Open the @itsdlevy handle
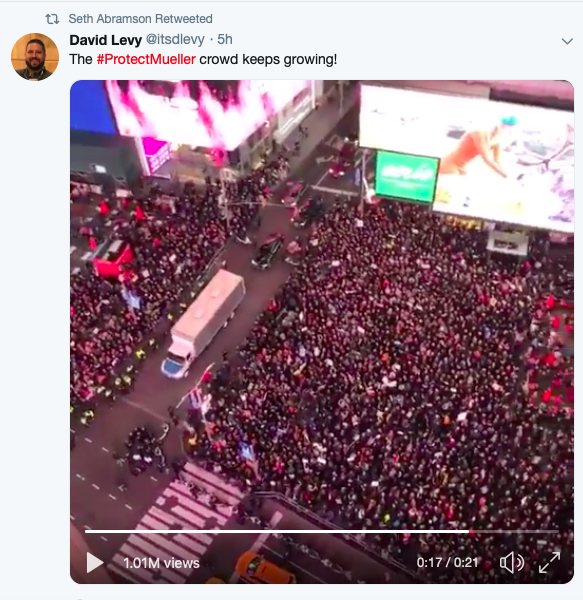This screenshot has height=600, width=583. click(175, 39)
